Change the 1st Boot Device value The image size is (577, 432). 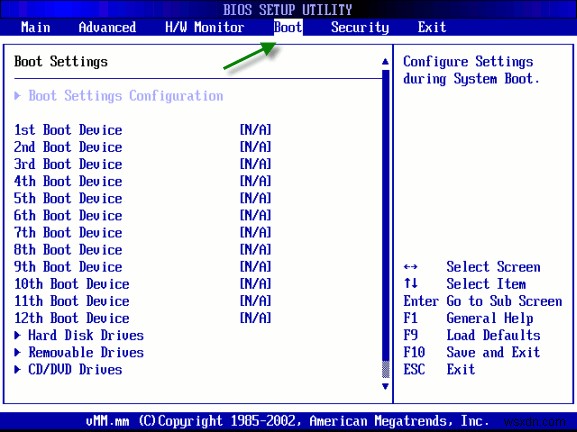[255, 130]
